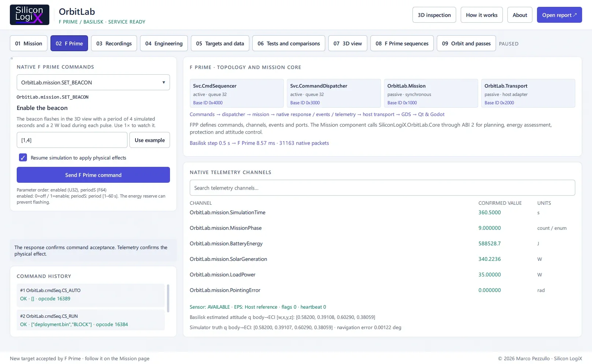
Task: Switch to the 01 Mission tab
Action: coord(28,43)
